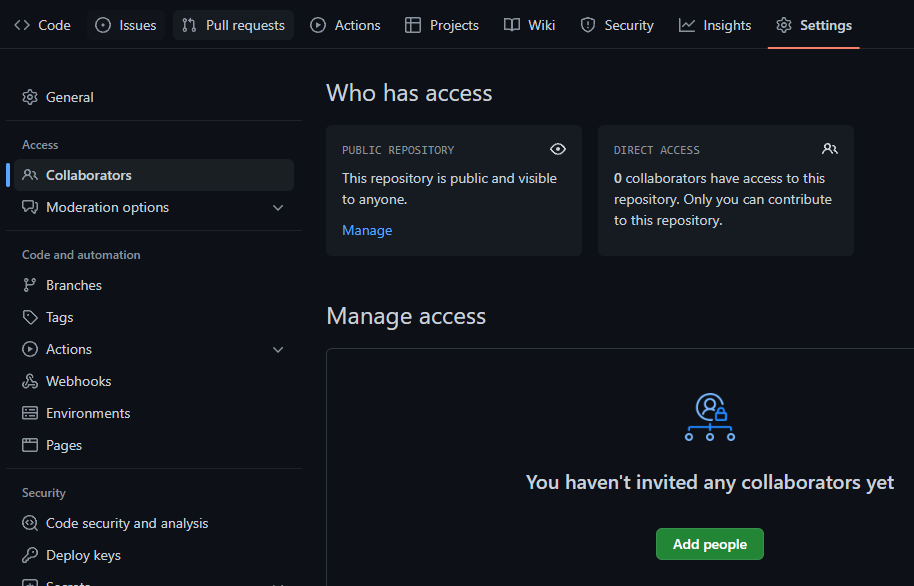Screen dimensions: 914x586
Task: Click the Issues circle-dot icon
Action: tap(103, 25)
